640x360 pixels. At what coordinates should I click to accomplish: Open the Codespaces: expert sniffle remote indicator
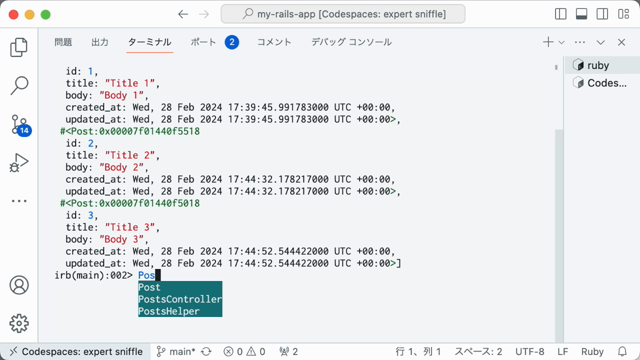pyautogui.click(x=76, y=351)
